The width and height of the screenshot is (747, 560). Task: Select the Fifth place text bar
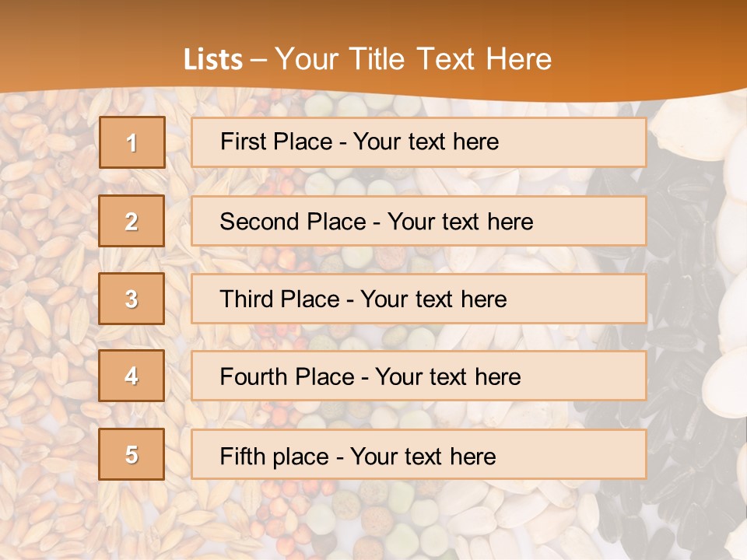419,455
